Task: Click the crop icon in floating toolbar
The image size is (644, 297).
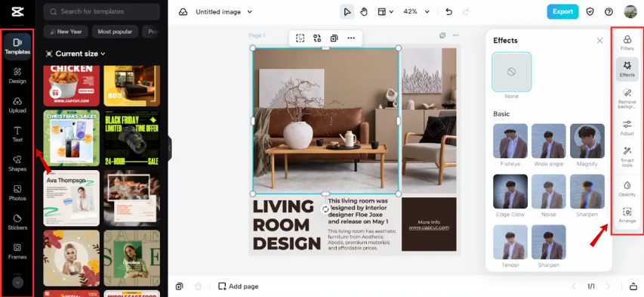Action: point(300,39)
